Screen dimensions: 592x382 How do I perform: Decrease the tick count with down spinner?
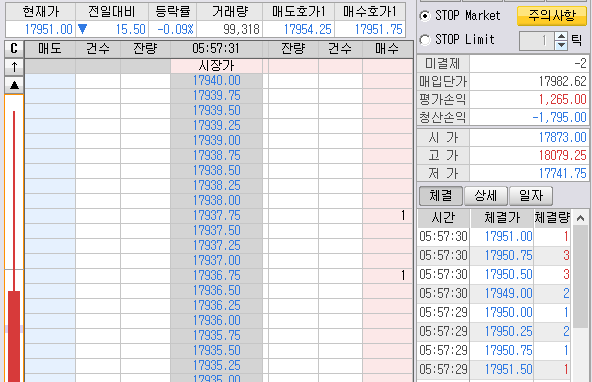click(x=561, y=45)
